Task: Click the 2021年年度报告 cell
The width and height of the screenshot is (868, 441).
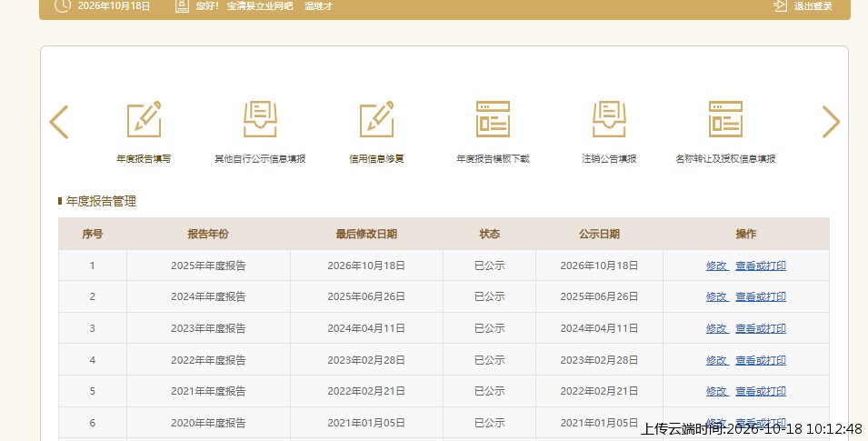Action: (208, 391)
